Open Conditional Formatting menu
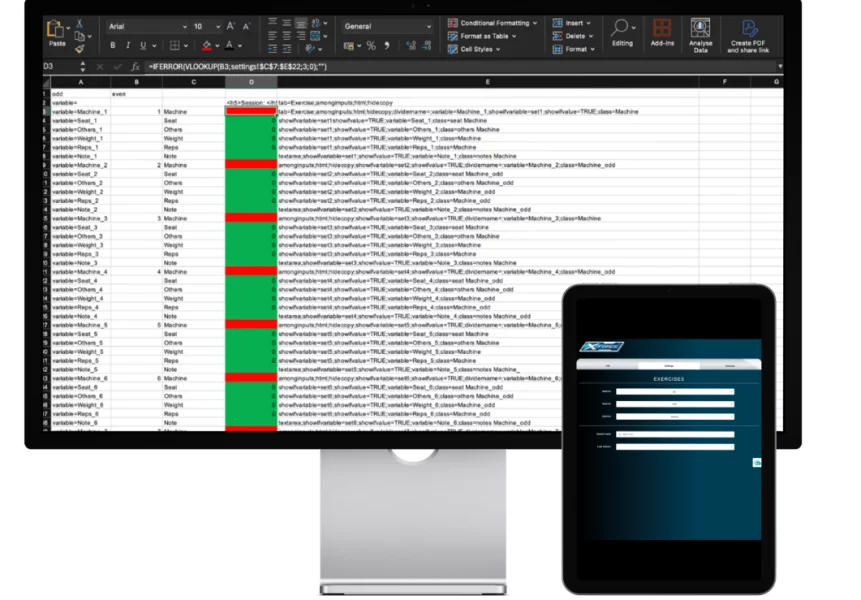 coord(493,23)
